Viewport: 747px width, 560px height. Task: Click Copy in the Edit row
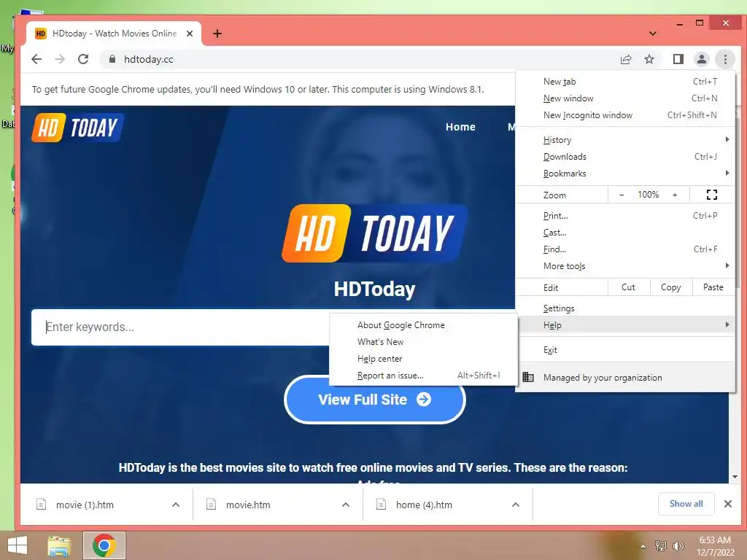click(670, 287)
